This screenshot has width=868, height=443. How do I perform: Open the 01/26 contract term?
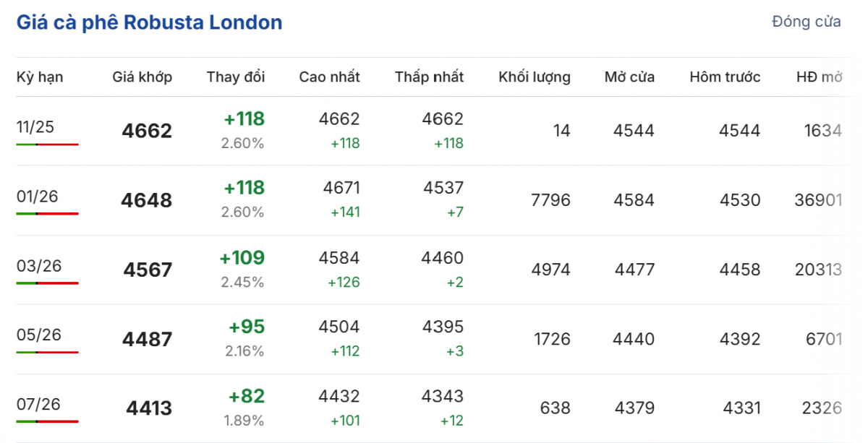point(38,197)
